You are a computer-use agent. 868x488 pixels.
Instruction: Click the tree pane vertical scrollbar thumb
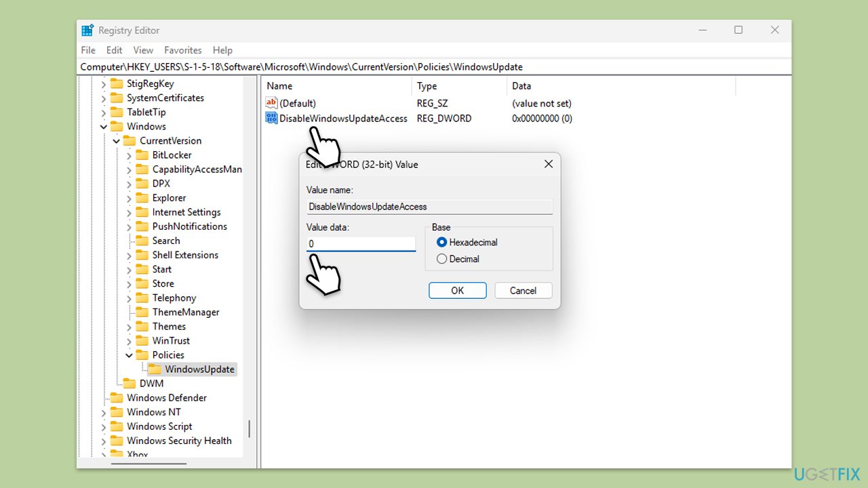(249, 428)
